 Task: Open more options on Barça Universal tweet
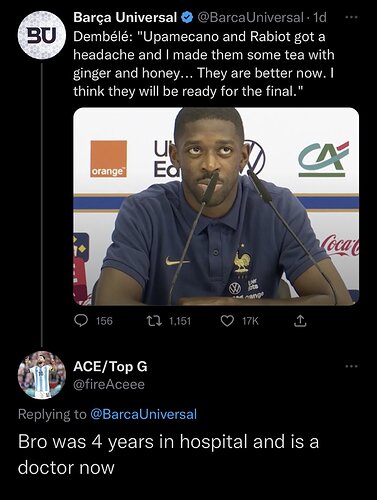pos(351,17)
